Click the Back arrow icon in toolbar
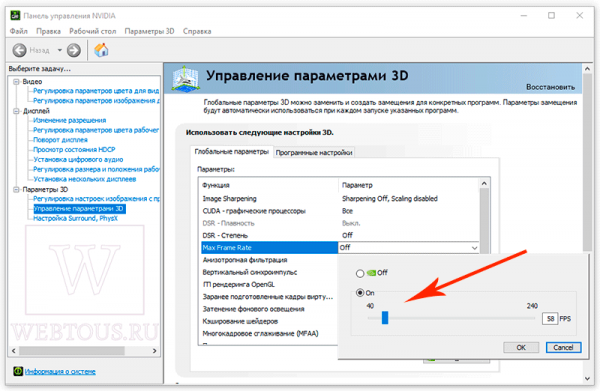The image size is (600, 391). (20, 50)
